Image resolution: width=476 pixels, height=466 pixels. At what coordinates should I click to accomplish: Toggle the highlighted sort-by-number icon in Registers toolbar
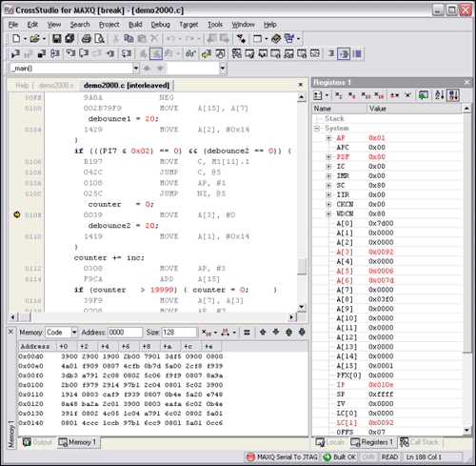pyautogui.click(x=453, y=95)
